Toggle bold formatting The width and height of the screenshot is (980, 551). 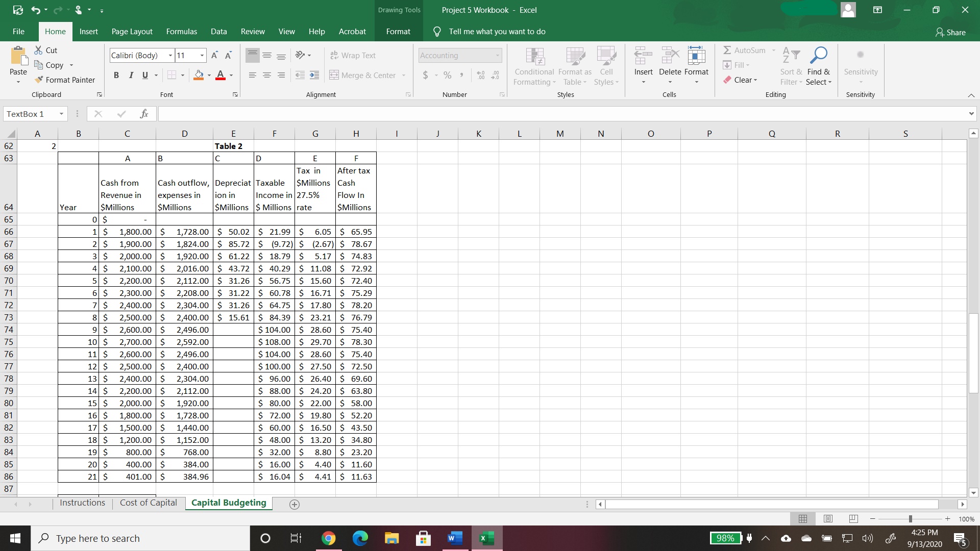coord(116,75)
